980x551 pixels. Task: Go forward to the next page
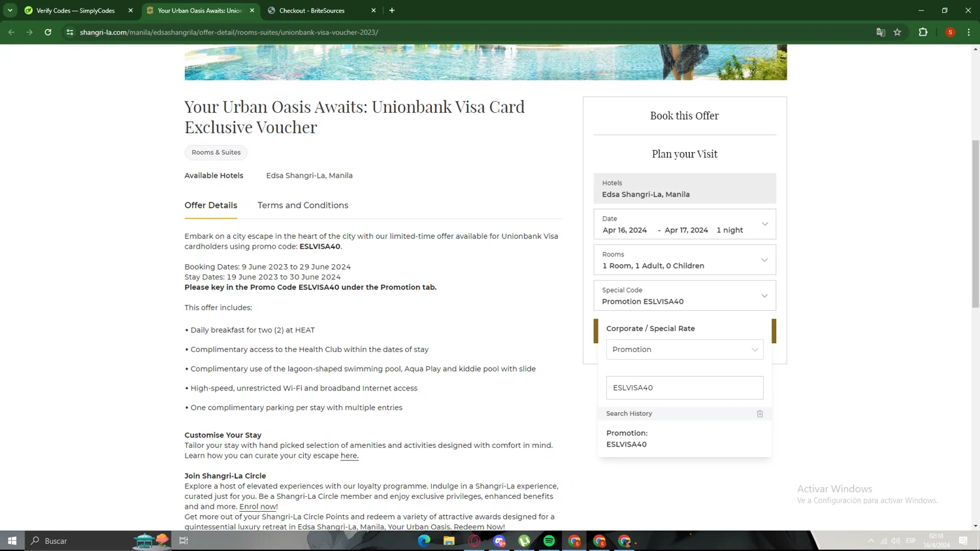[29, 32]
